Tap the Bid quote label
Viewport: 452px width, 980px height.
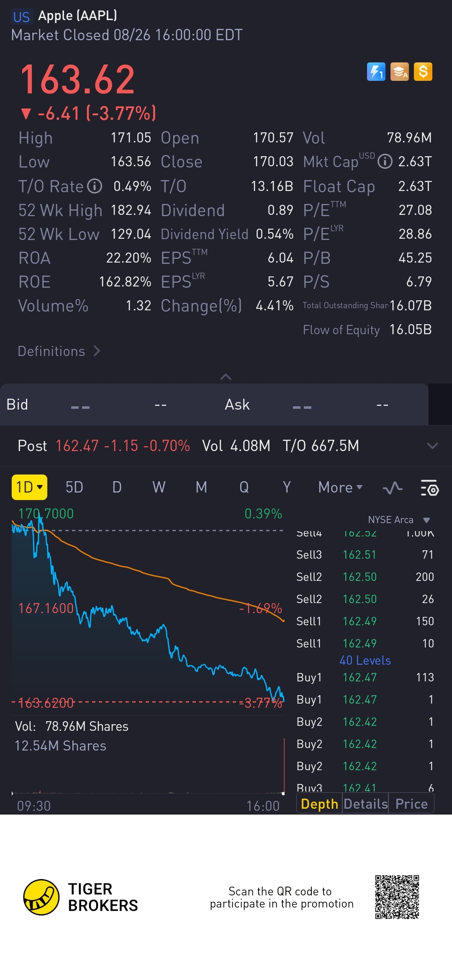tap(17, 405)
